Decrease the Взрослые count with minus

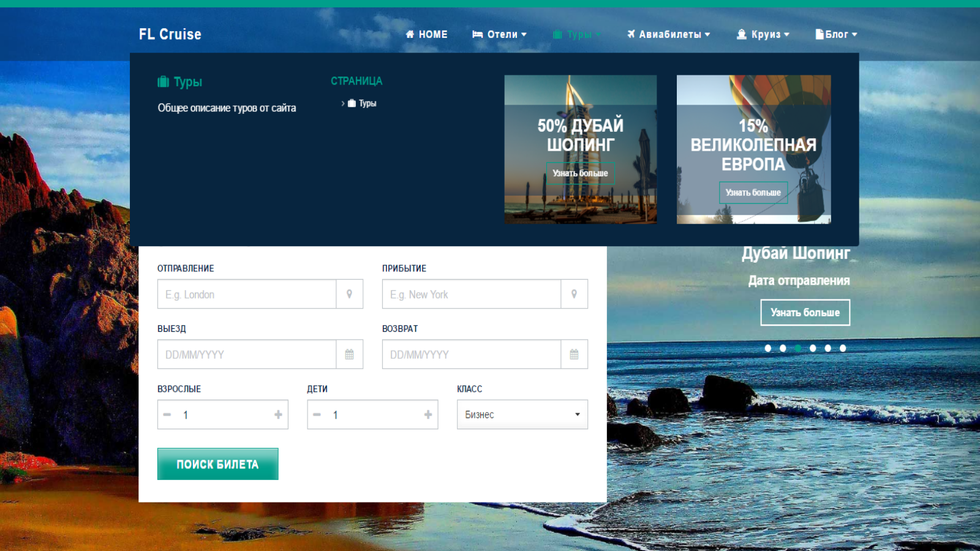coord(167,414)
